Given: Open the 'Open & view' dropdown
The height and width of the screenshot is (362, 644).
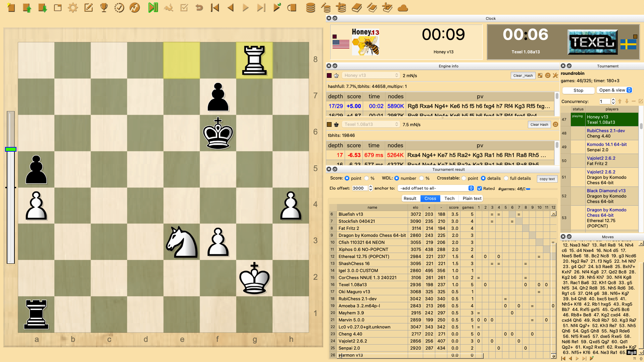Looking at the screenshot, I should [615, 90].
